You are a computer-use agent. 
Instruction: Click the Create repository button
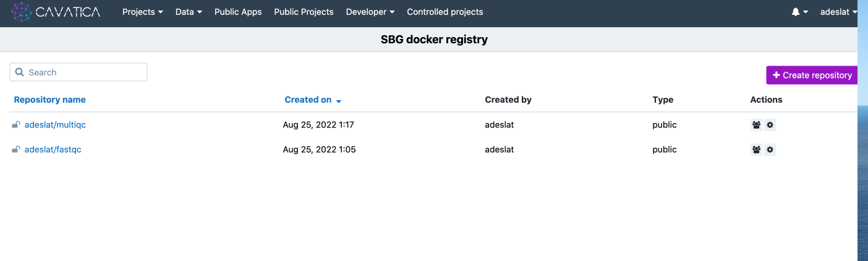click(x=812, y=75)
